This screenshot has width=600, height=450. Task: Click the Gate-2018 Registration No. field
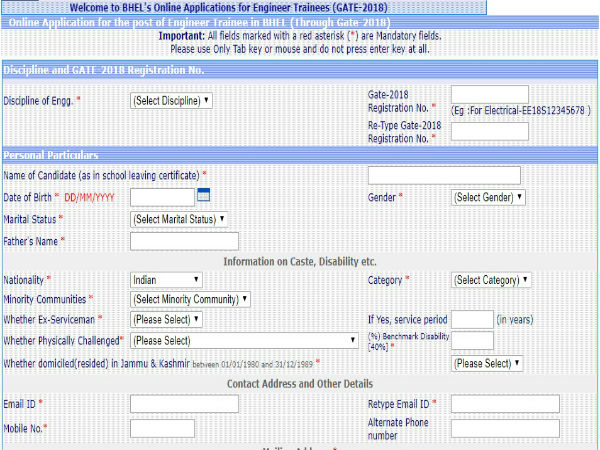tap(490, 95)
